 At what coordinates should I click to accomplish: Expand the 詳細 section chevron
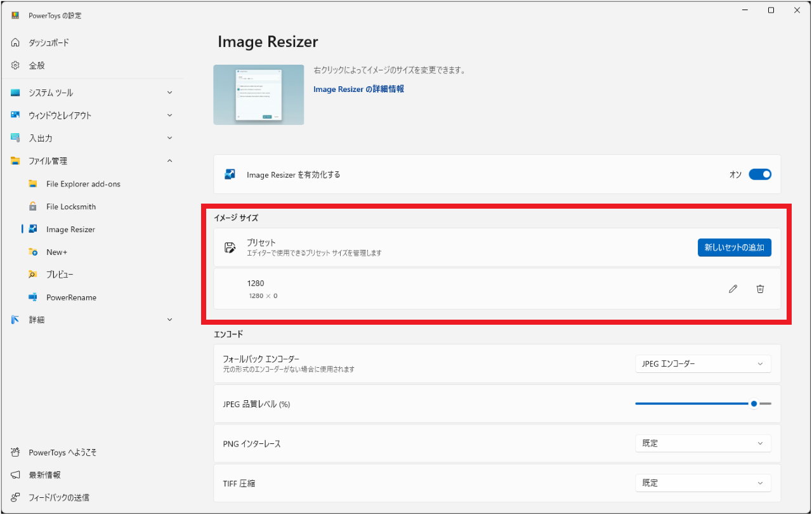[x=169, y=320]
